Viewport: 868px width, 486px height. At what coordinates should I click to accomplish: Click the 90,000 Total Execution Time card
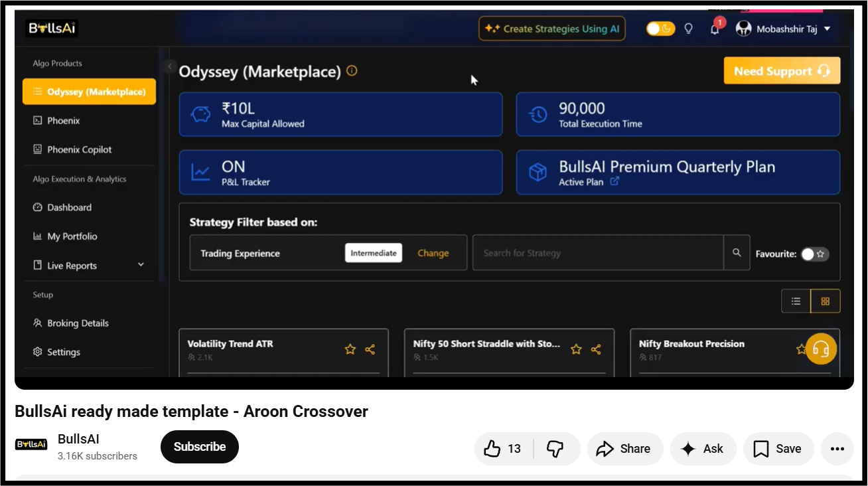678,114
